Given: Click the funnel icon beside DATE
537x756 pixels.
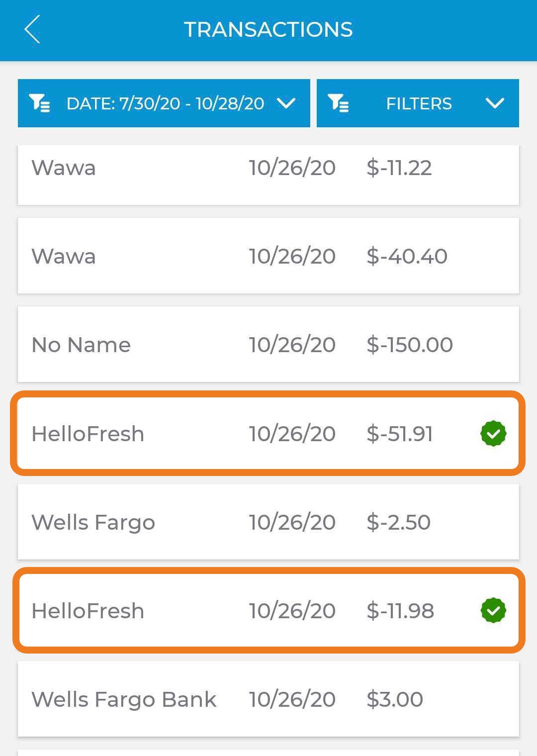Looking at the screenshot, I should click(x=39, y=103).
